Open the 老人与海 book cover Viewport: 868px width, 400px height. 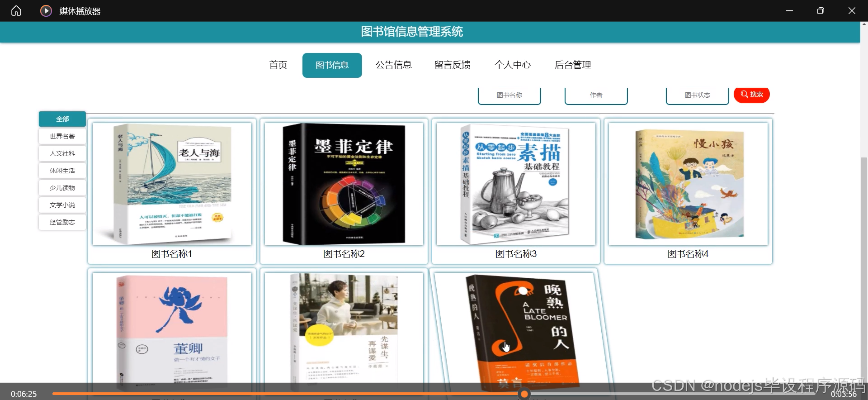pyautogui.click(x=172, y=184)
